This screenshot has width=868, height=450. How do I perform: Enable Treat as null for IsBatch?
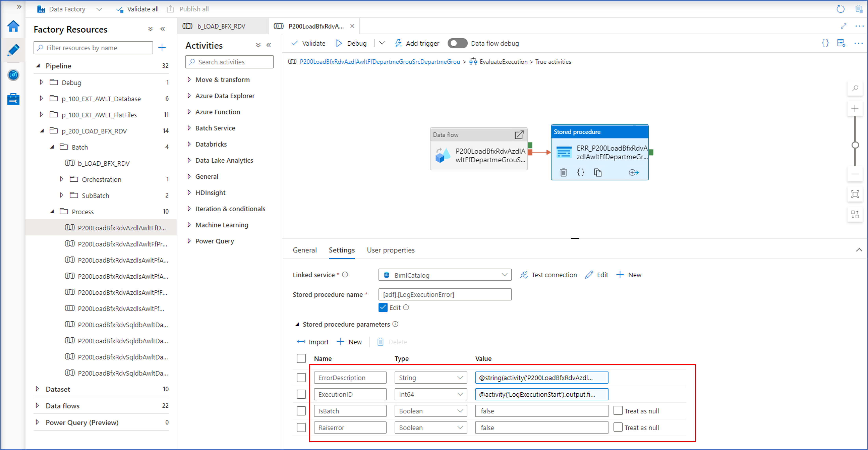[618, 411]
